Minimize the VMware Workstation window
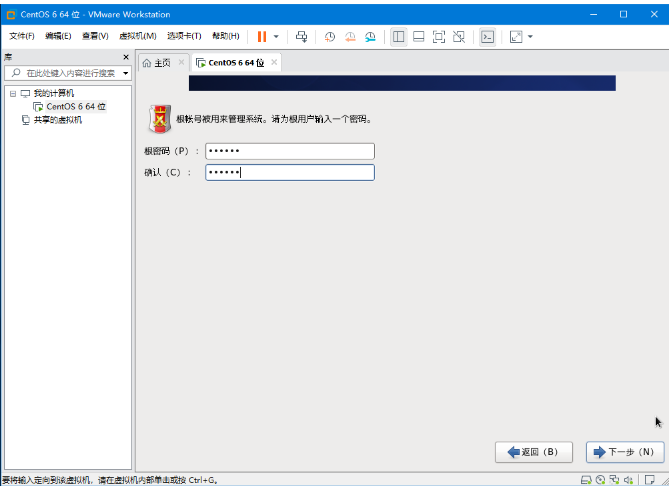Image resolution: width=669 pixels, height=486 pixels. (x=593, y=15)
